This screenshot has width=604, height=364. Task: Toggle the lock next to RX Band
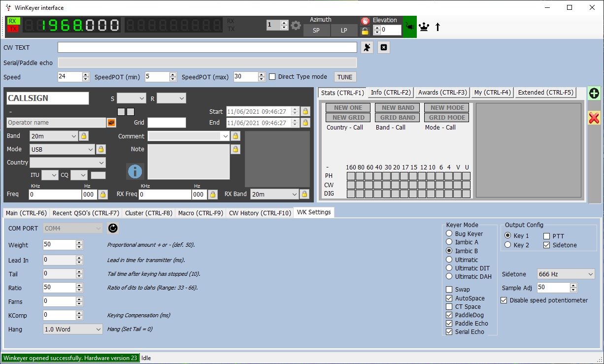tap(305, 194)
